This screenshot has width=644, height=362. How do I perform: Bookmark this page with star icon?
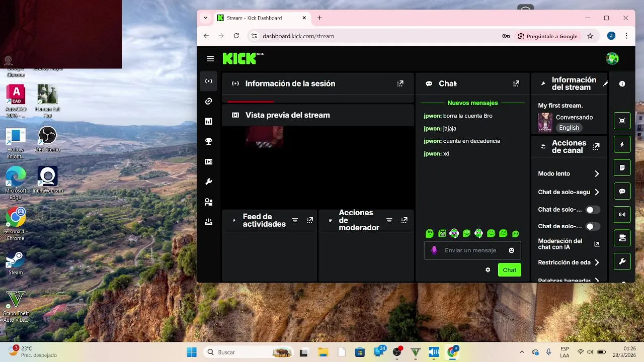coord(590,36)
